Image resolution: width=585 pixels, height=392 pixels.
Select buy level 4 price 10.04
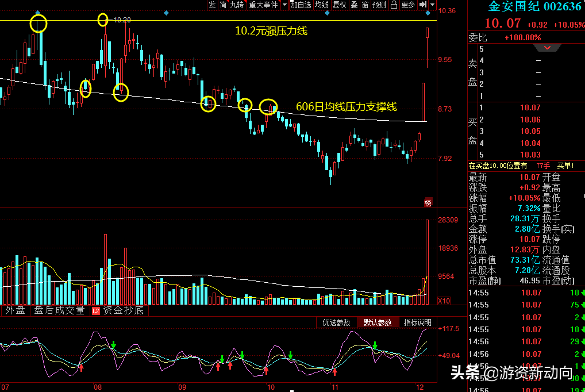[530, 143]
